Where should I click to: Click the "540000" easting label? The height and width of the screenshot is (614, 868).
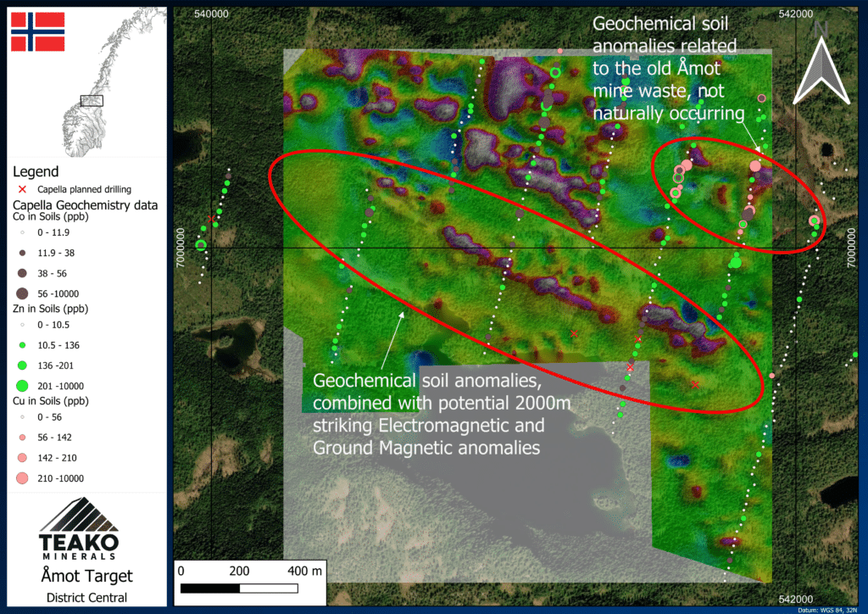[211, 14]
